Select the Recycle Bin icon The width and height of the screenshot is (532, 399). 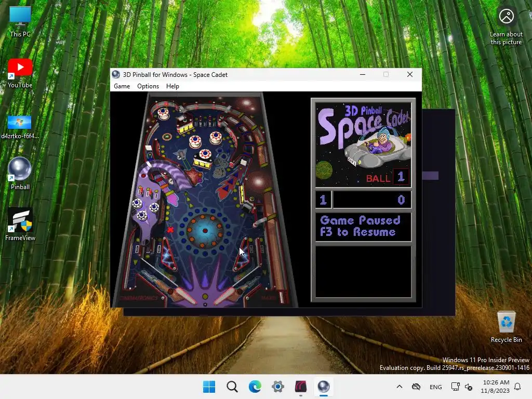(x=506, y=327)
